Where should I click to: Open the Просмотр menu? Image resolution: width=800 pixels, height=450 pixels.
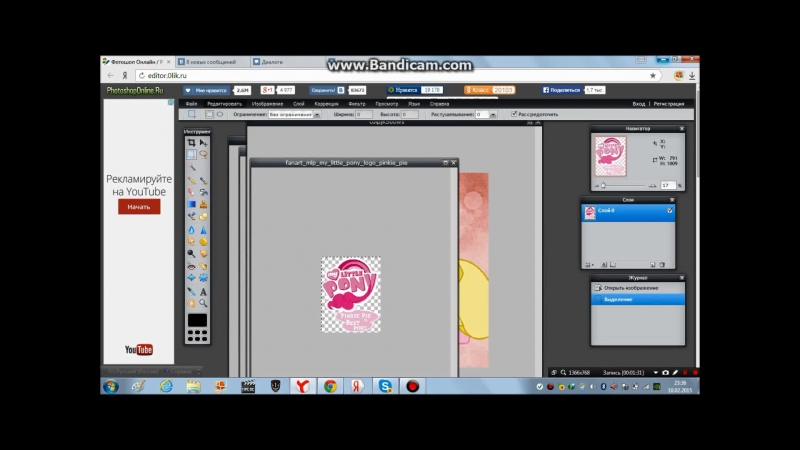[387, 104]
